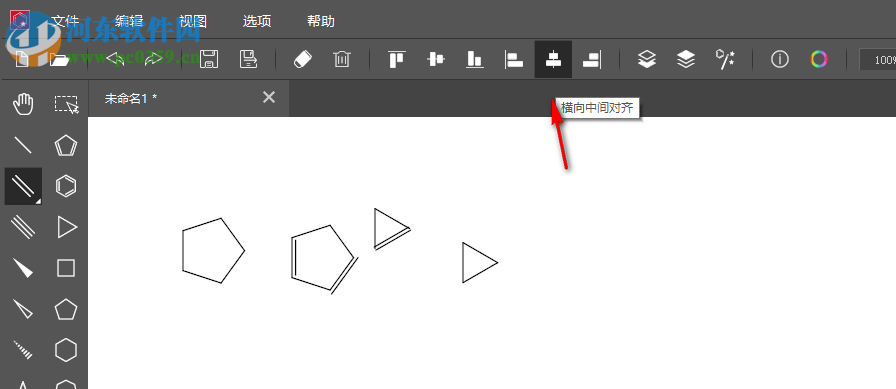Image resolution: width=896 pixels, height=389 pixels.
Task: Select the cyclohexane hexagon tool
Action: 66,350
